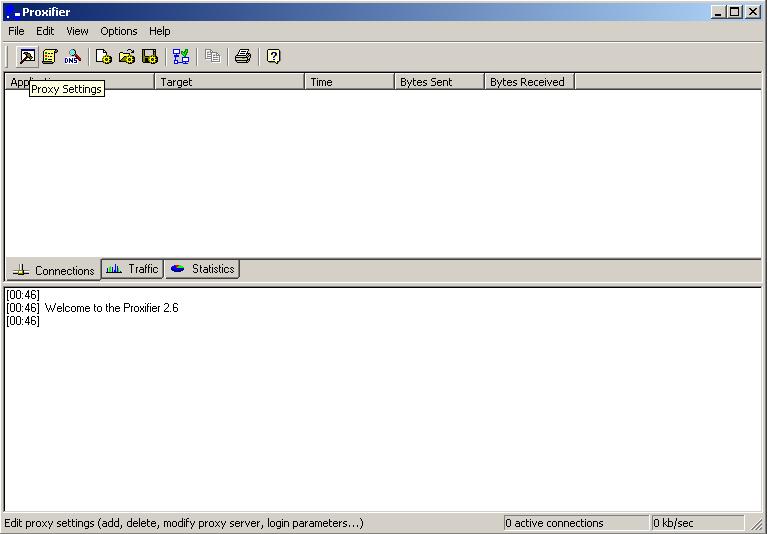Switch to the Connections tab
767x534 pixels.
[53, 270]
